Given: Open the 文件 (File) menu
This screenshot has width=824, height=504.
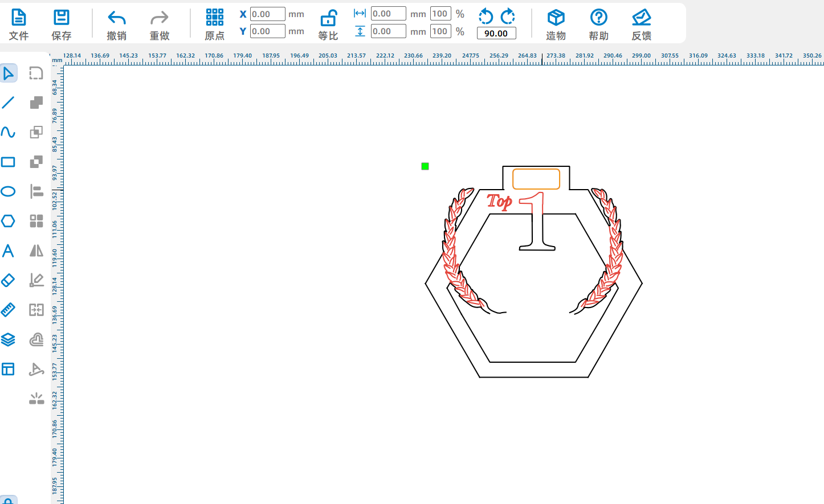Looking at the screenshot, I should click(x=18, y=24).
